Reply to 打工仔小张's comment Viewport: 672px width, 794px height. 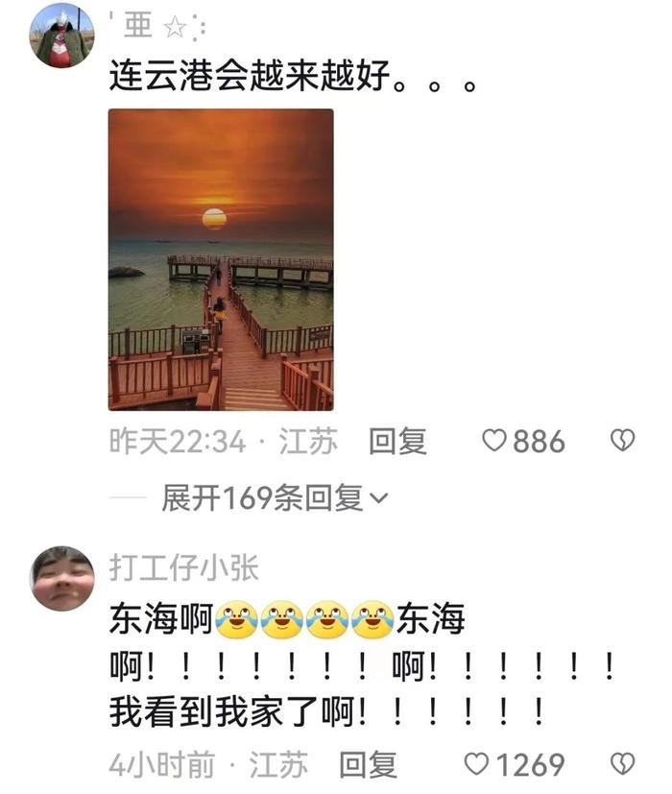[x=368, y=764]
